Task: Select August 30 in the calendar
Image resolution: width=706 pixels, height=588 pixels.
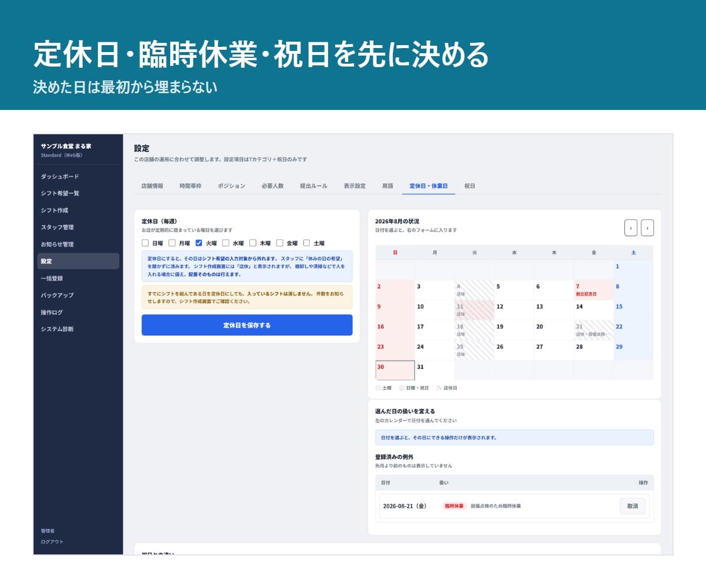Action: pyautogui.click(x=395, y=370)
